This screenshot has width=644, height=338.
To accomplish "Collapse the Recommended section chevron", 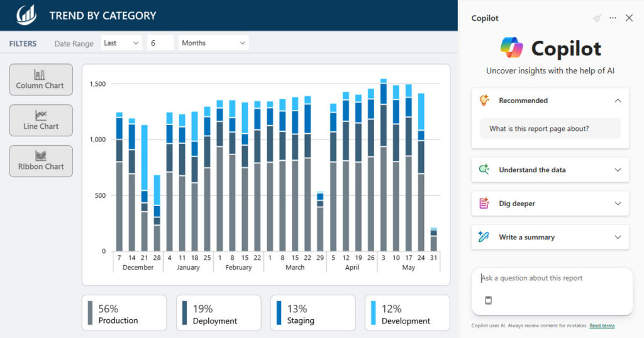I will click(618, 101).
